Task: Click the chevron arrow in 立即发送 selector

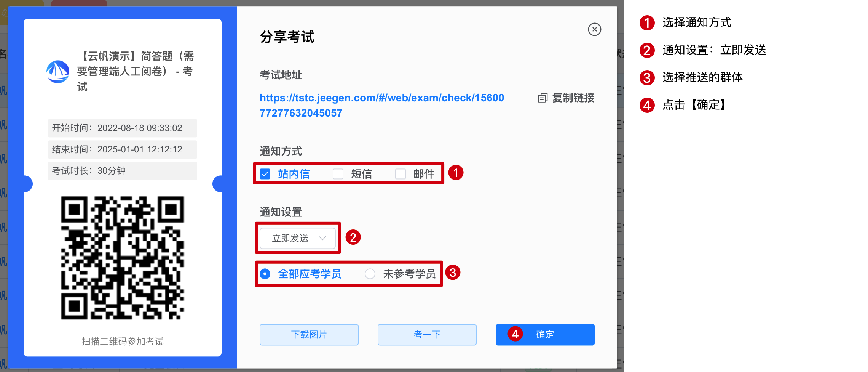Action: [322, 238]
